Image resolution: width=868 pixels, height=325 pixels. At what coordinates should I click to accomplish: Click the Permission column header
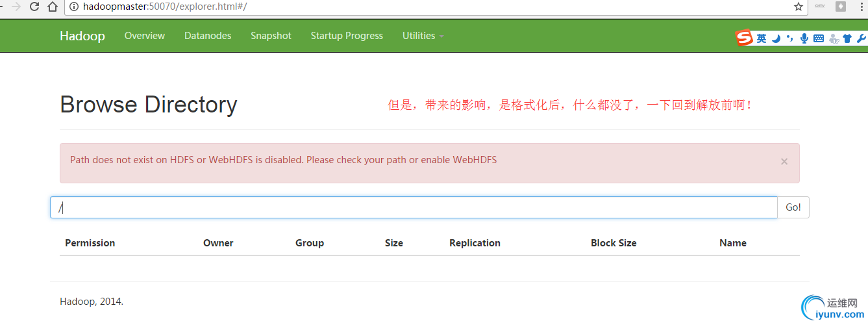point(90,243)
